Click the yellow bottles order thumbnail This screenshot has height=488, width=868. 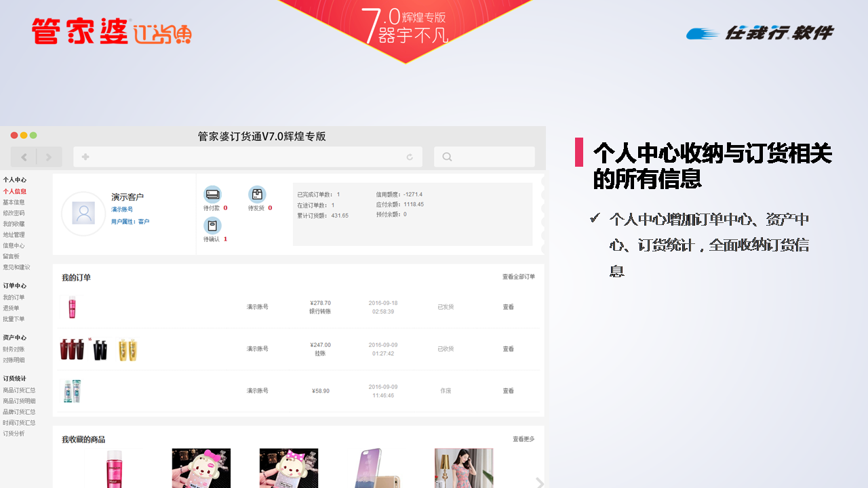click(x=128, y=349)
